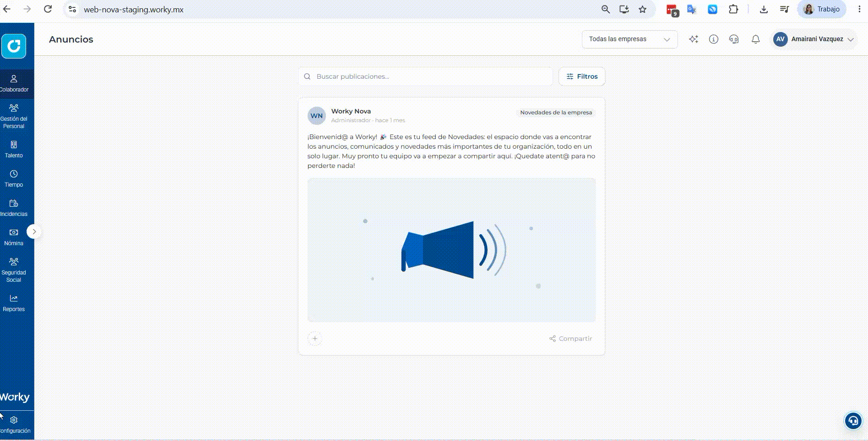This screenshot has width=868, height=441.
Task: Reload the page with the refresh icon
Action: coord(48,9)
